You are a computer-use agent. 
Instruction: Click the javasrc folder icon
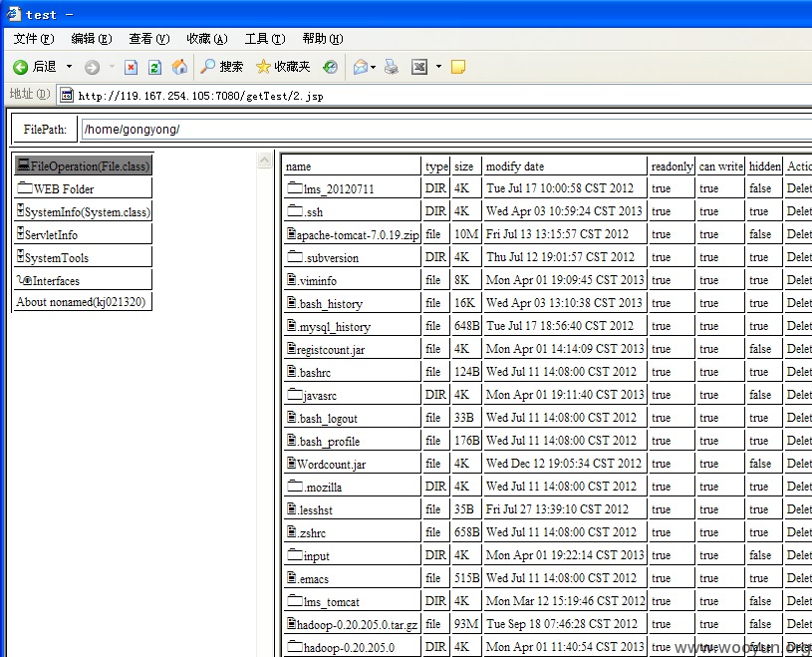(x=295, y=394)
